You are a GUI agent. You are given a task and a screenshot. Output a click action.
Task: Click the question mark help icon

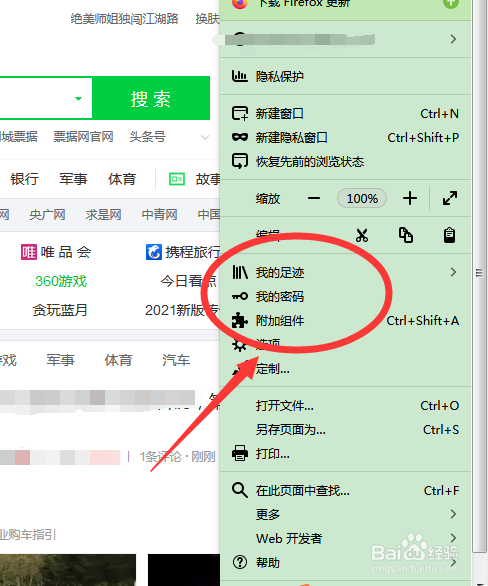click(240, 562)
